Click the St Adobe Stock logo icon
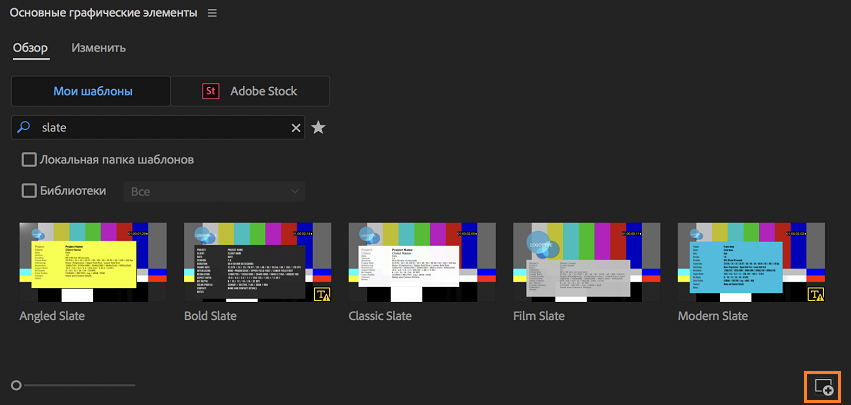 click(x=211, y=91)
